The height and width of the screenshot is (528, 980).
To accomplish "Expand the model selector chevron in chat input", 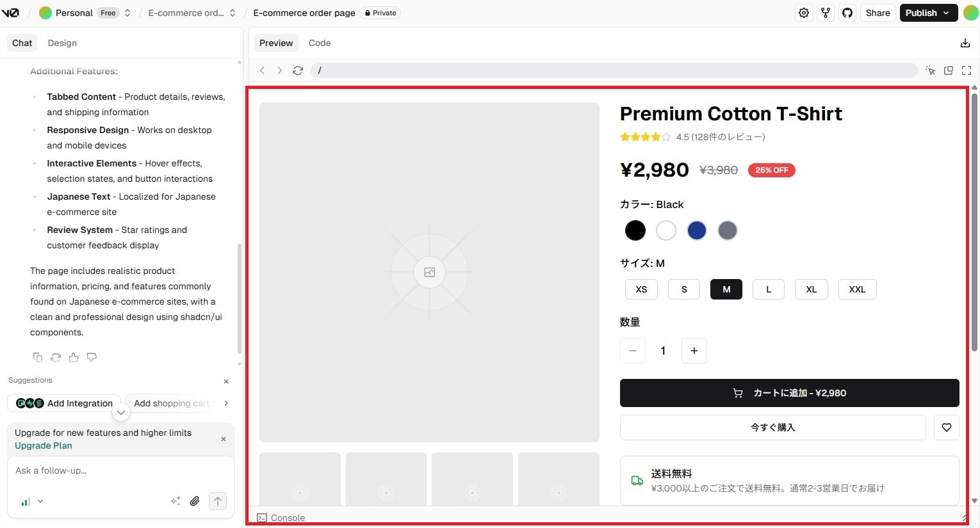I will click(x=40, y=501).
